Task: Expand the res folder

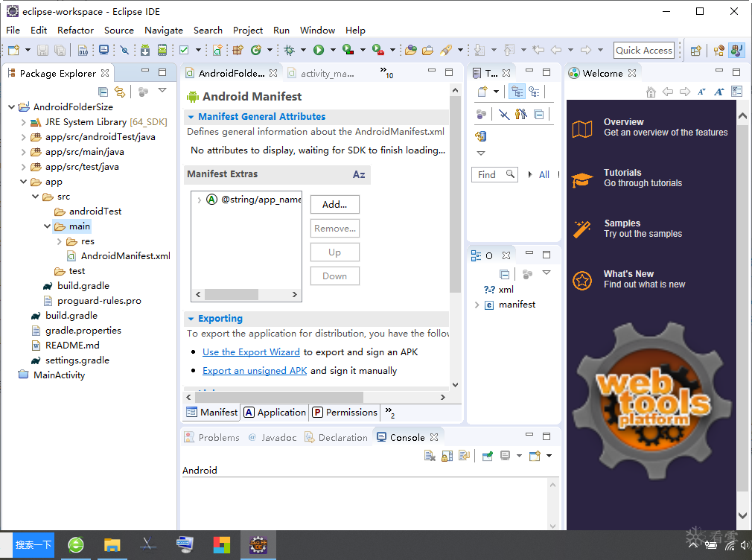Action: [59, 241]
